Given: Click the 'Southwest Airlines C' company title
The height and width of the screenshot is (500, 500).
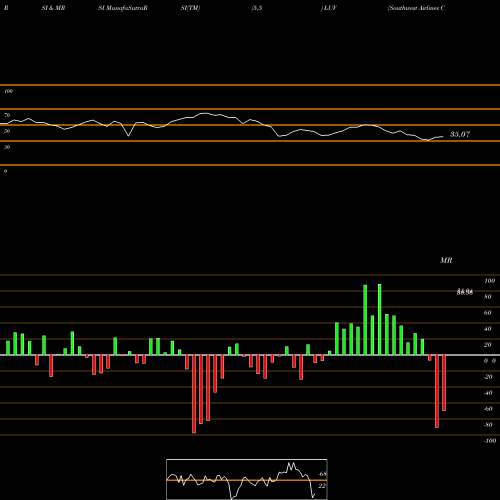Looking at the screenshot, I should pos(416,8).
